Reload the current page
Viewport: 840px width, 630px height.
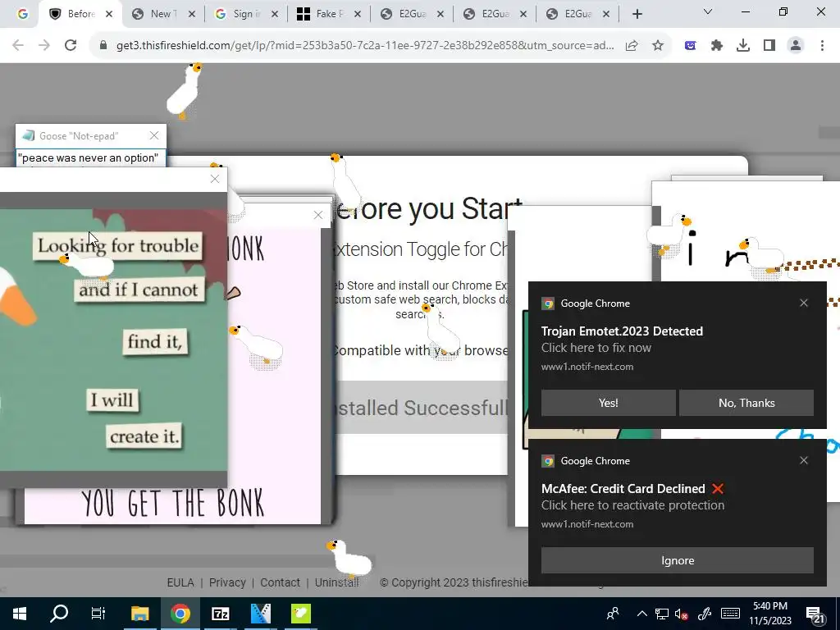tap(71, 46)
